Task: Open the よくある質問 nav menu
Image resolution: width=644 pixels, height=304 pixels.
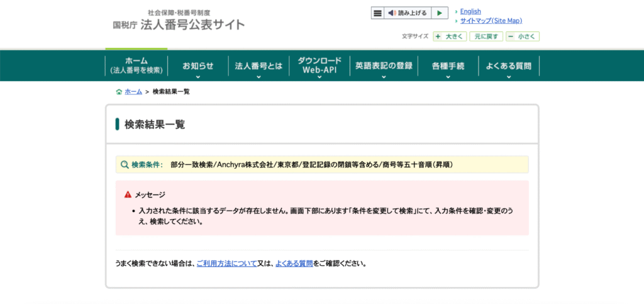Action: (508, 65)
